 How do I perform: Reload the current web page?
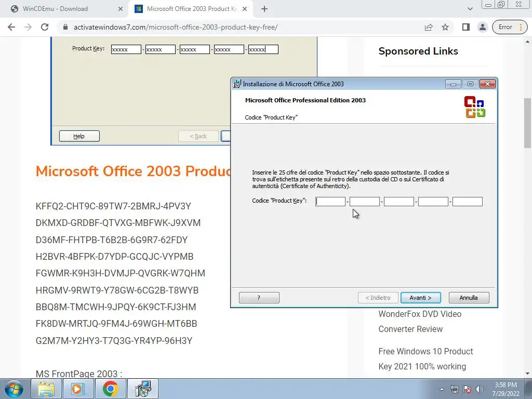click(x=45, y=27)
